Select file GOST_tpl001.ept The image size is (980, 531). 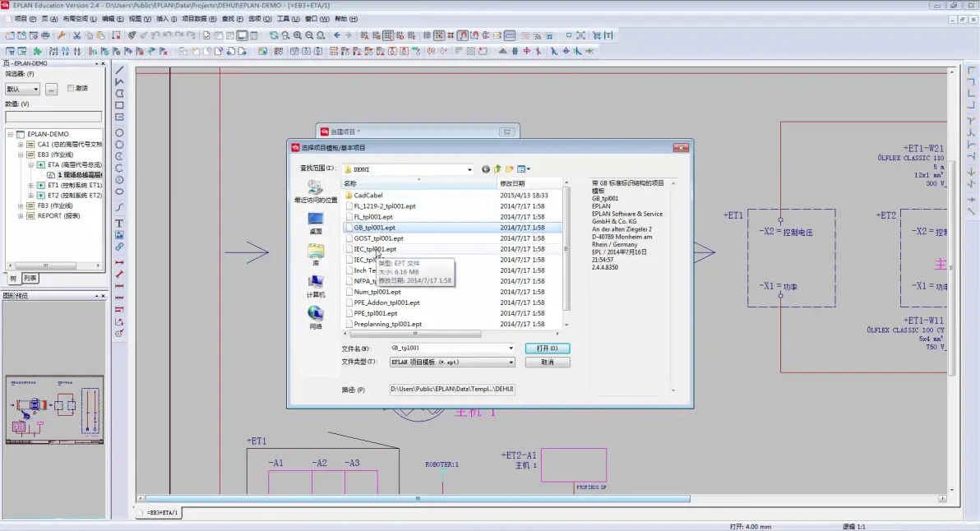coord(378,238)
